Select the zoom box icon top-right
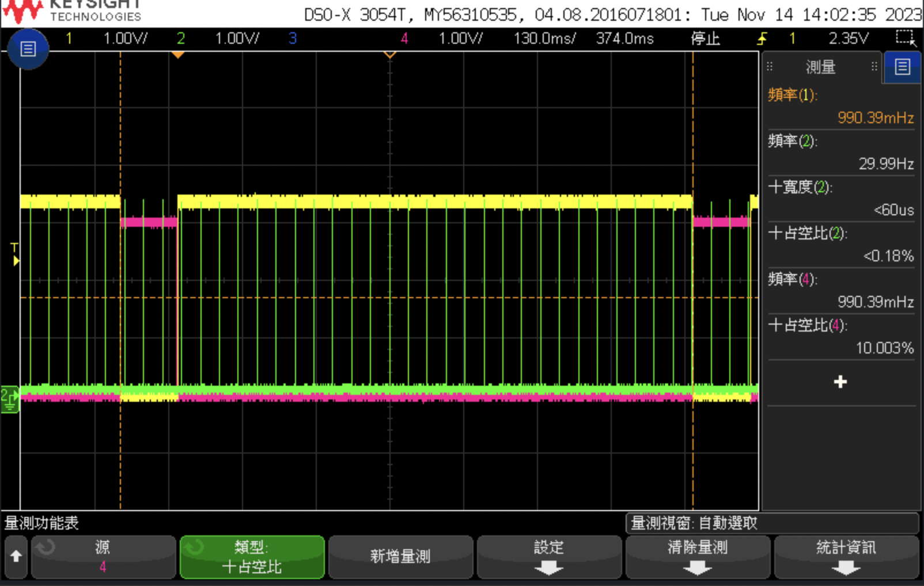This screenshot has height=586, width=924. point(905,38)
